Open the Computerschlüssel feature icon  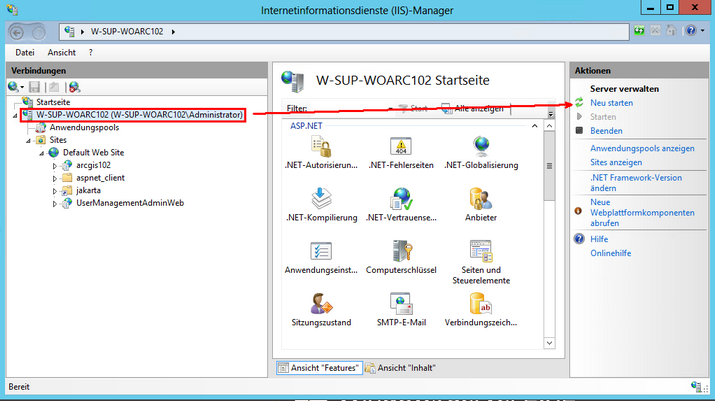pos(401,251)
